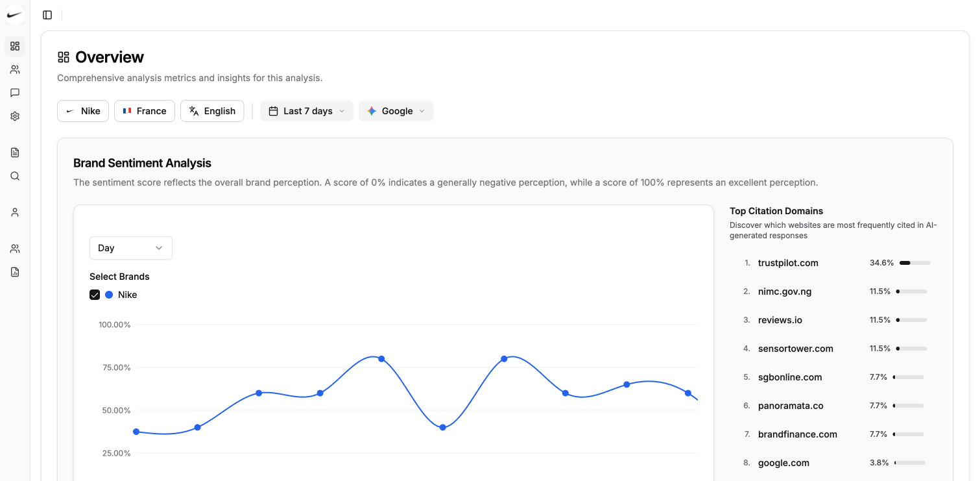Open the bar chart report icon in sidebar

click(15, 272)
